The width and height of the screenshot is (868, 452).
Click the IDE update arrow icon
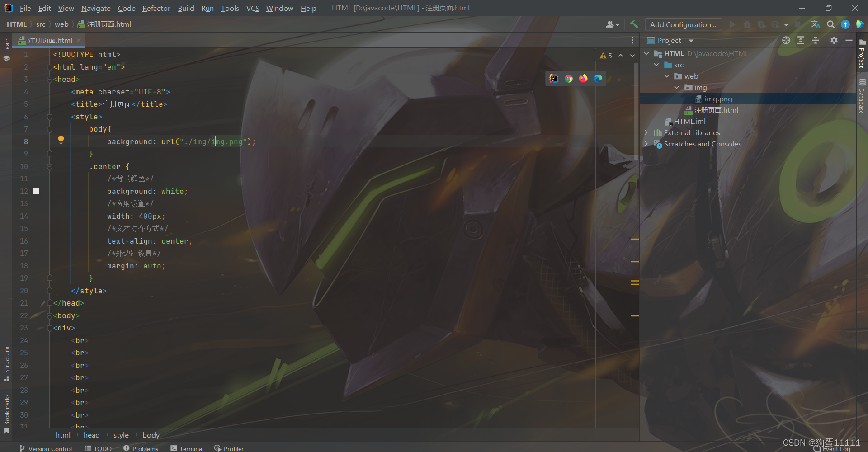point(845,24)
